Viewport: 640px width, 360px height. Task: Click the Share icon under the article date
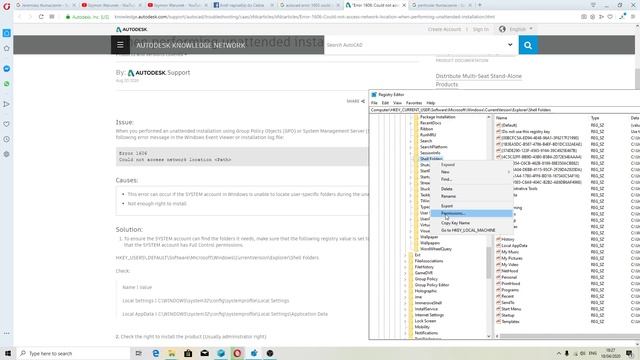pos(363,101)
